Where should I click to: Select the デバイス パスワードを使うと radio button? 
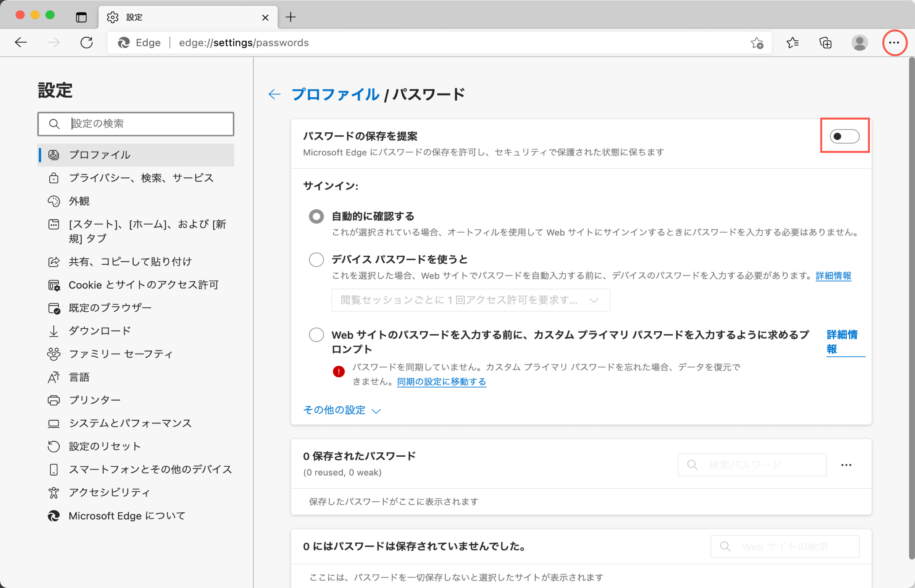[316, 260]
